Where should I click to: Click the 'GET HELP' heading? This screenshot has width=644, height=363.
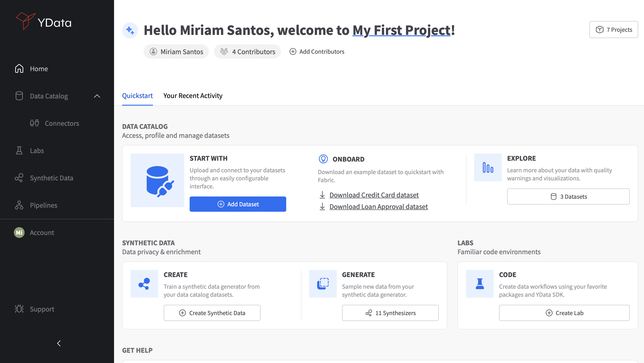pos(137,350)
